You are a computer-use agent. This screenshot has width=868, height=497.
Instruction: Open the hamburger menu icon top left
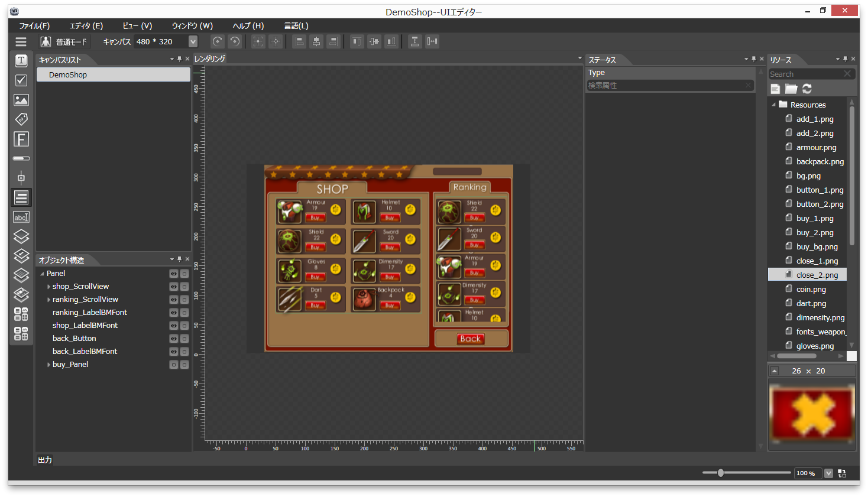point(21,41)
